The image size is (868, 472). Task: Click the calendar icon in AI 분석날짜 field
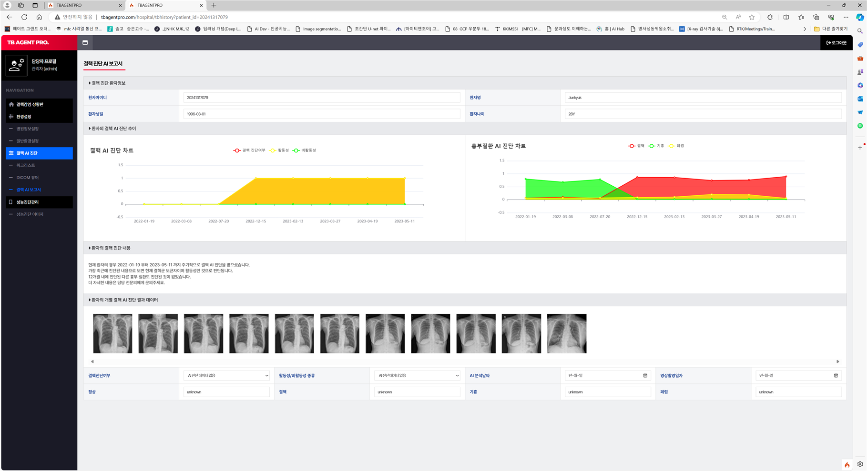(x=645, y=376)
